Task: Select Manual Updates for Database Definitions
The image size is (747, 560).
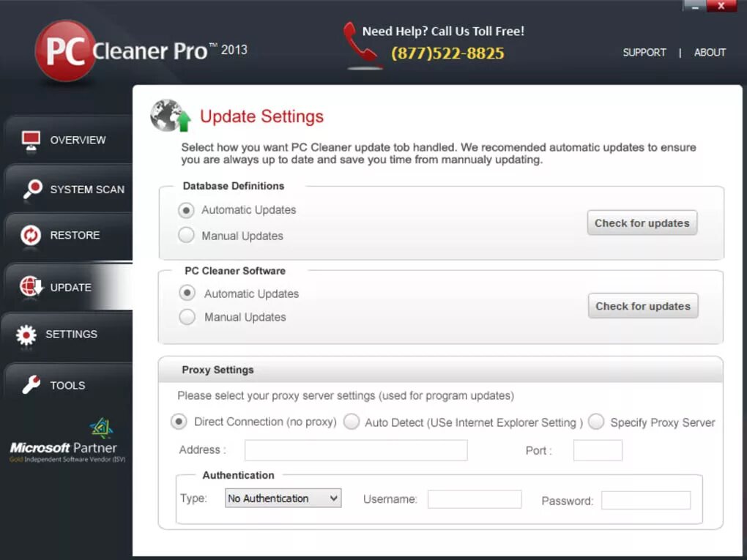Action: [186, 235]
